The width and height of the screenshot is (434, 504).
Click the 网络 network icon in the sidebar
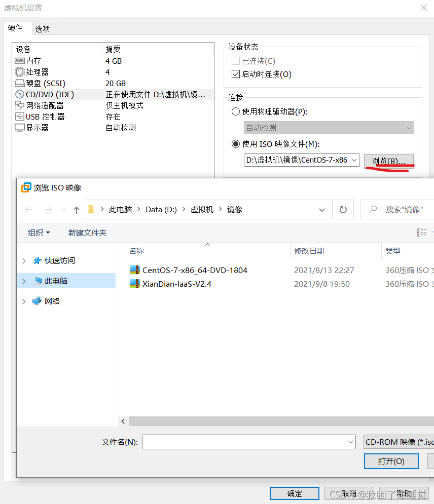click(37, 301)
